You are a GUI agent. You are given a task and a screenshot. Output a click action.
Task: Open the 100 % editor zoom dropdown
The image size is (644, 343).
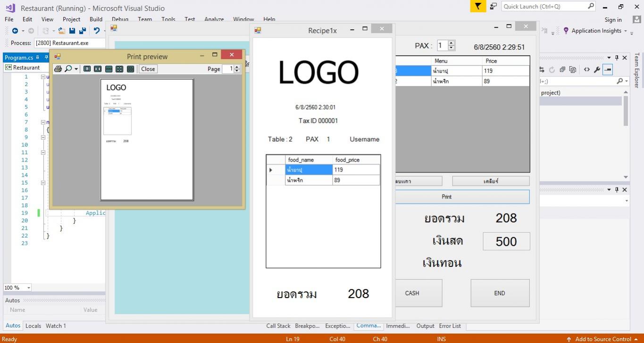click(28, 288)
